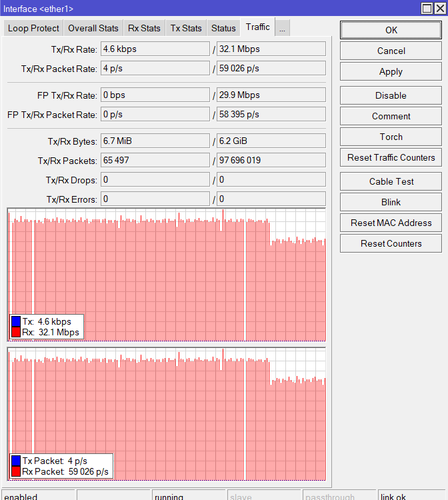Click the FP Tx Packet Rate field 0 p/s
448x500 pixels.
155,114
